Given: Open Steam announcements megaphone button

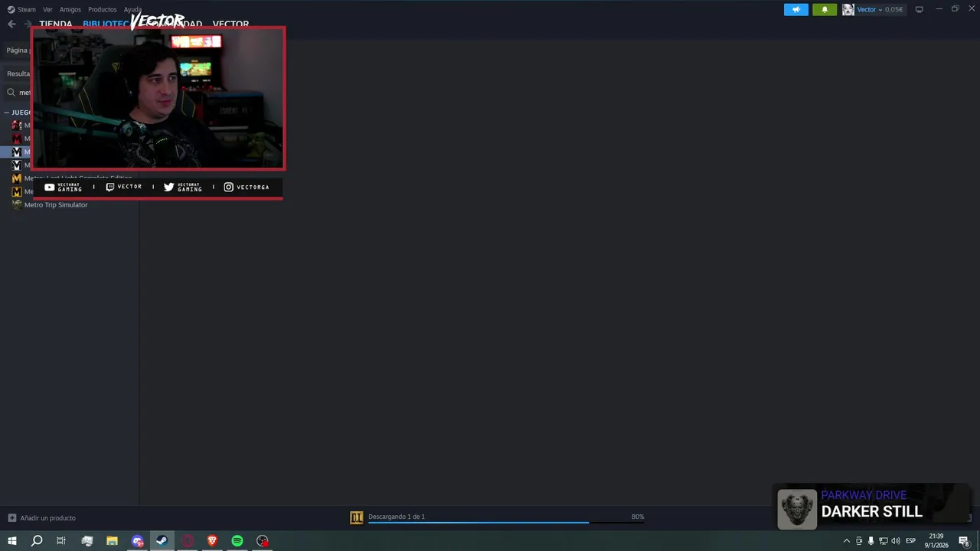Looking at the screenshot, I should click(x=796, y=9).
